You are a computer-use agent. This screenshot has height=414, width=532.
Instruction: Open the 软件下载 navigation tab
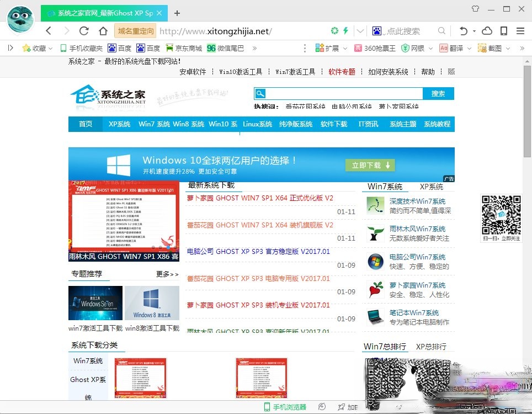[x=334, y=124]
